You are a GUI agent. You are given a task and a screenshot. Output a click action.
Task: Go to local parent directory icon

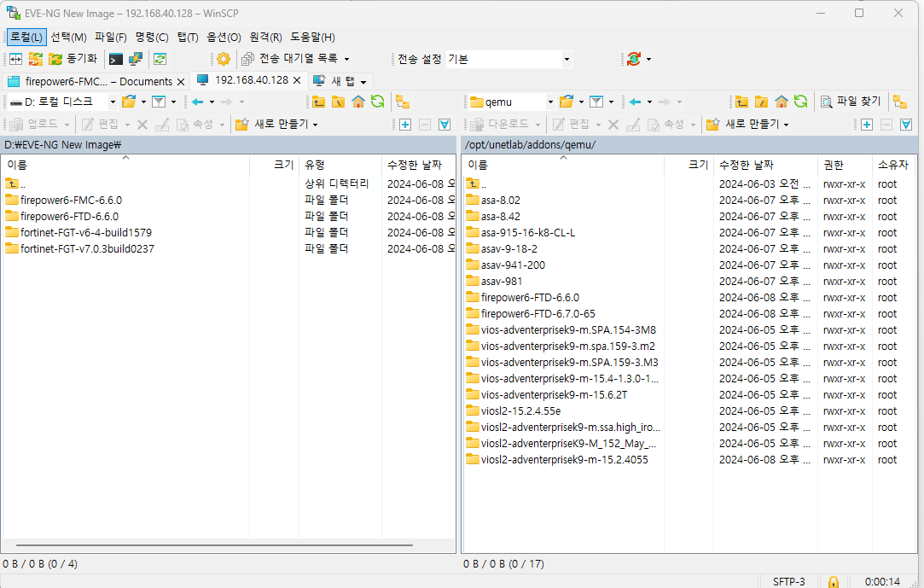319,102
